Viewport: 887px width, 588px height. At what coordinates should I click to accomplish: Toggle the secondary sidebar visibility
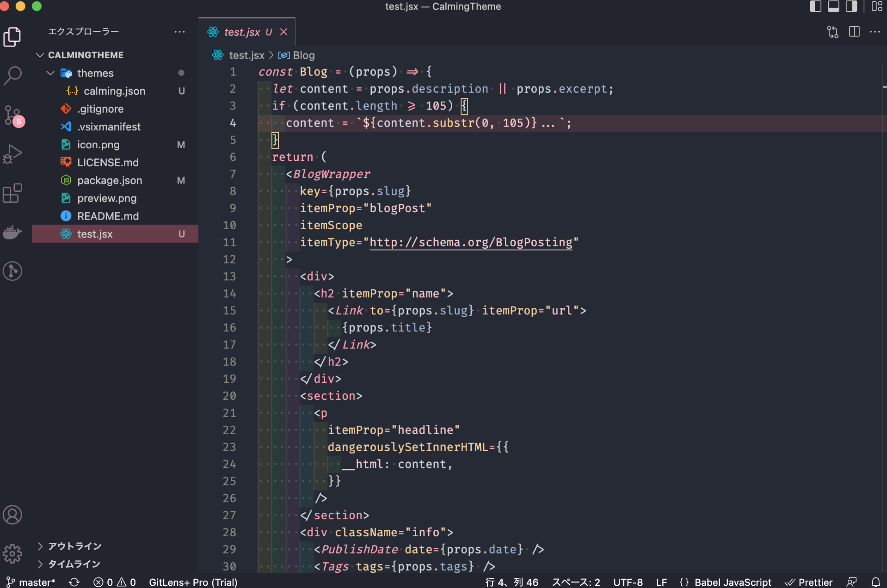(851, 7)
